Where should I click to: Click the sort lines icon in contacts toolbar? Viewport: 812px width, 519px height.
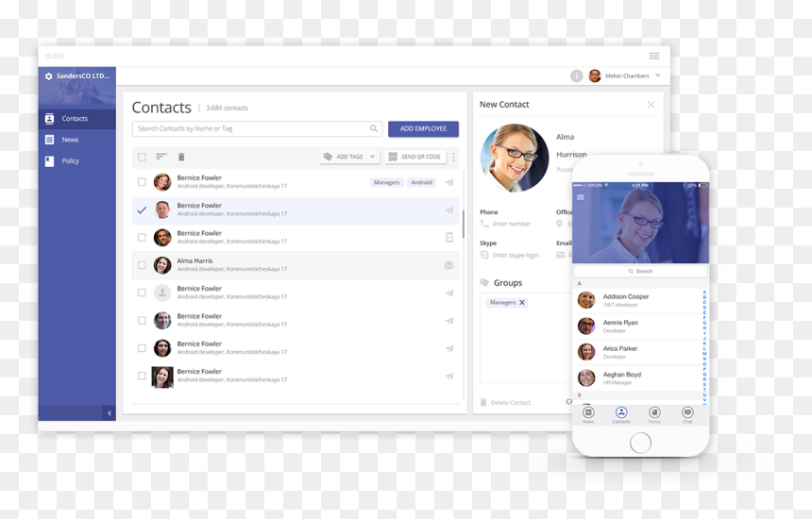tap(161, 157)
